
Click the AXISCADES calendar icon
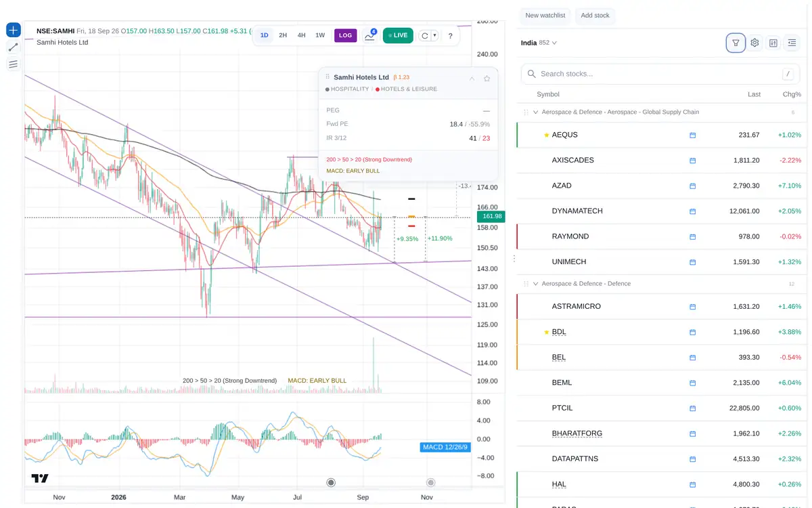coord(692,161)
